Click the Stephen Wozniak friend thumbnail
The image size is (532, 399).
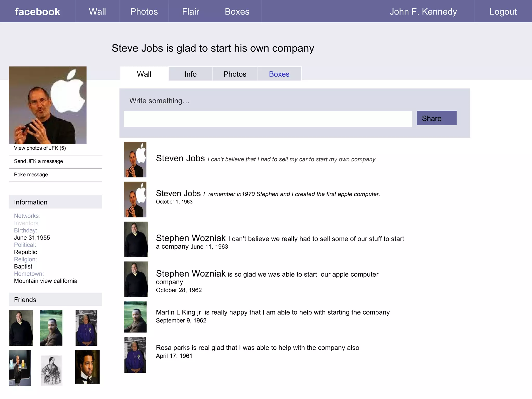(x=21, y=328)
